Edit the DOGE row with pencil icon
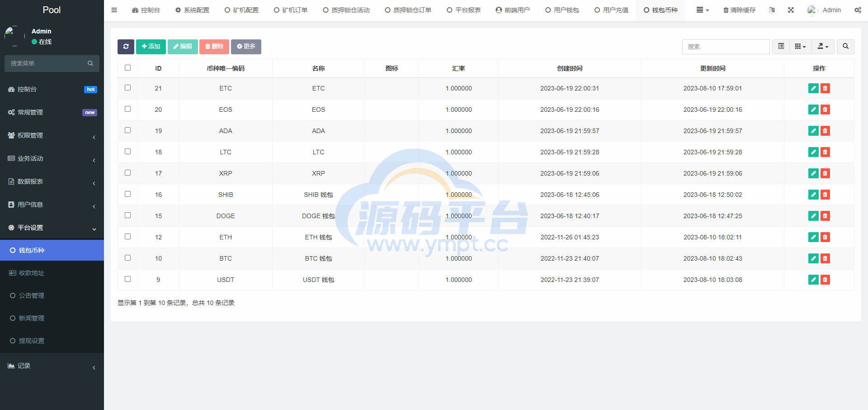Screen dimensions: 868x410 click(x=813, y=216)
